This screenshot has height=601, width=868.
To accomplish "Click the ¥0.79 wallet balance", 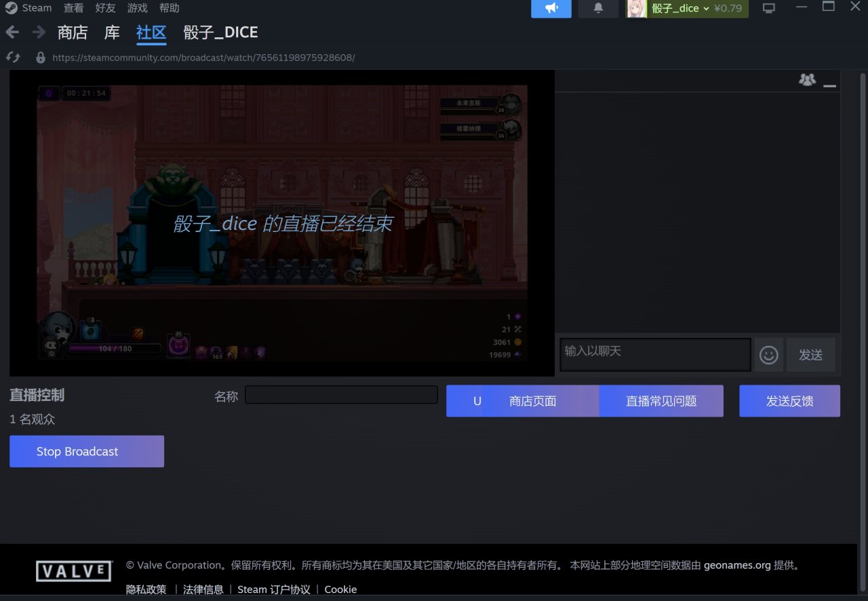I will click(728, 9).
